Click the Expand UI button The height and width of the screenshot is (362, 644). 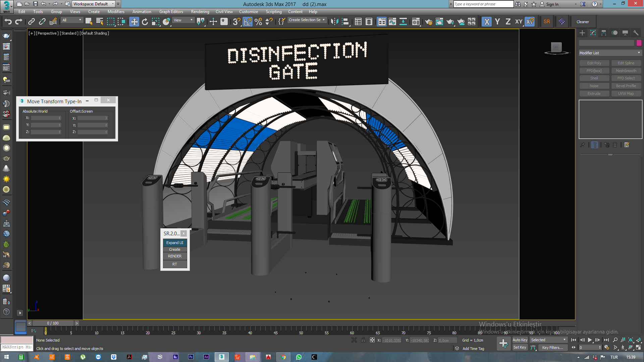[175, 243]
